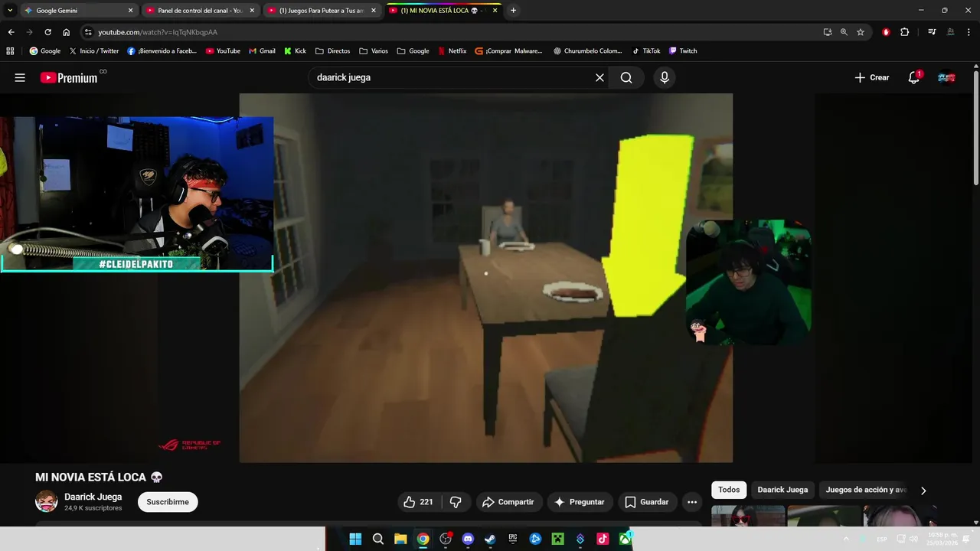Open Chrome three-dot menu
Screen dimensions: 980x551
(x=969, y=32)
